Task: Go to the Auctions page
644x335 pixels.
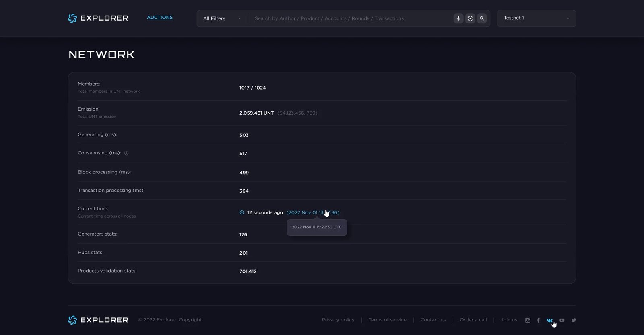Action: pos(160,18)
